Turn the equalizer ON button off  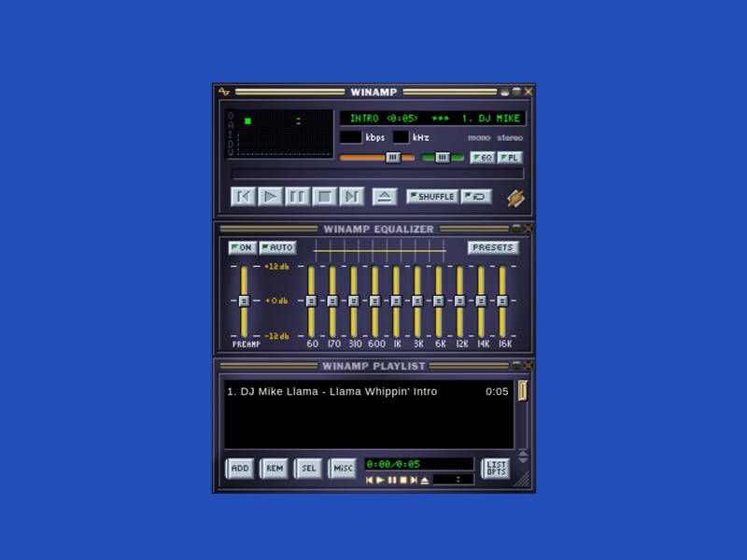[241, 247]
